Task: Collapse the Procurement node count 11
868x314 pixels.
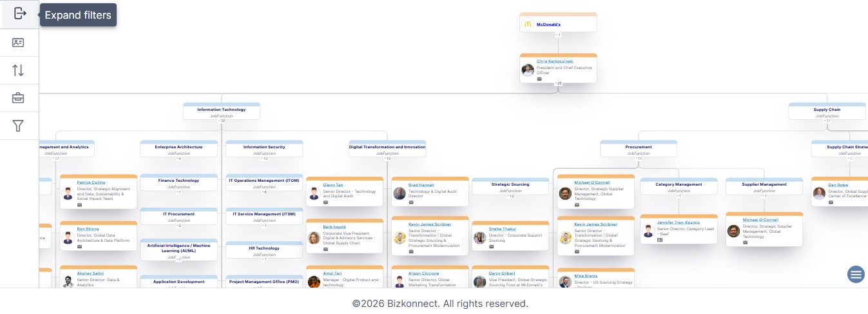Action: click(x=639, y=158)
